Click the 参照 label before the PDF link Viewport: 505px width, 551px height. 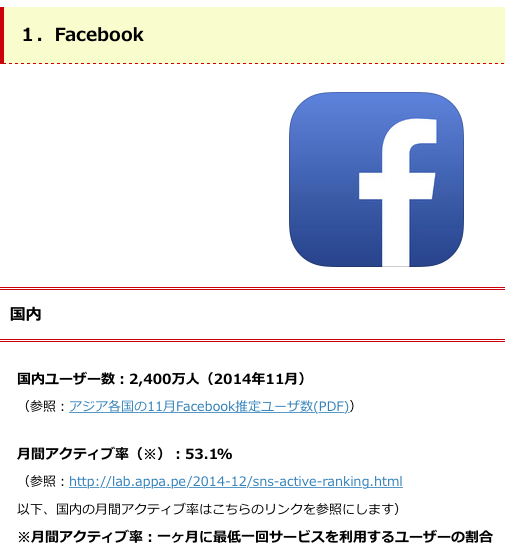coord(43,406)
